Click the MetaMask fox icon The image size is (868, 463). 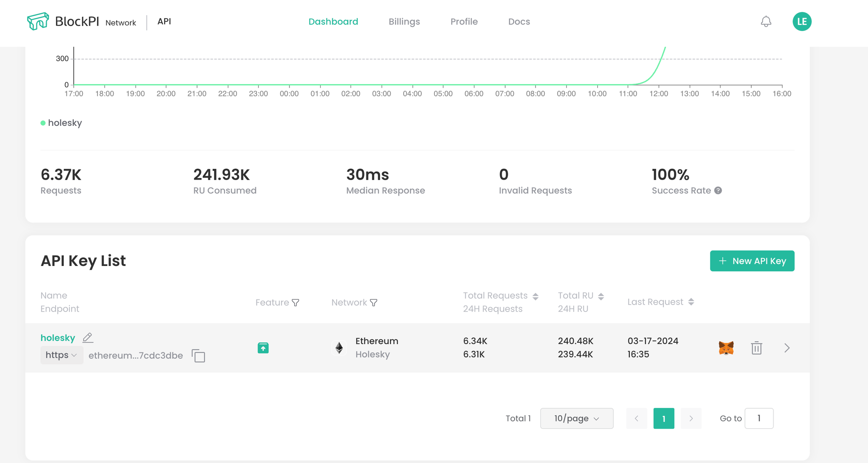726,348
